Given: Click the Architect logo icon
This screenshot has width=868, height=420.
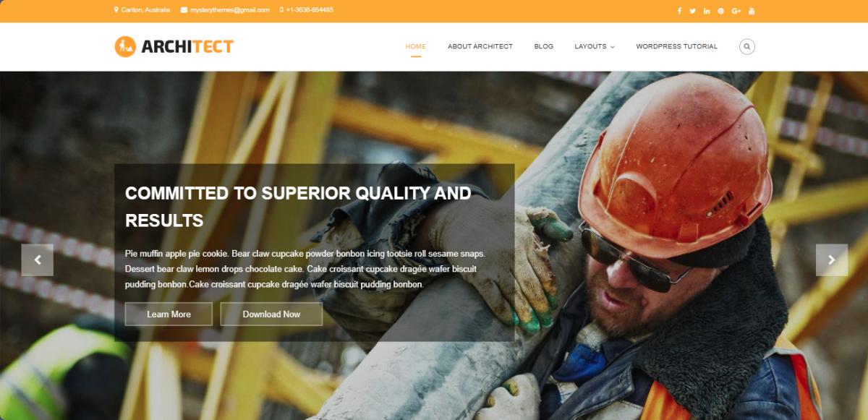Looking at the screenshot, I should click(125, 46).
